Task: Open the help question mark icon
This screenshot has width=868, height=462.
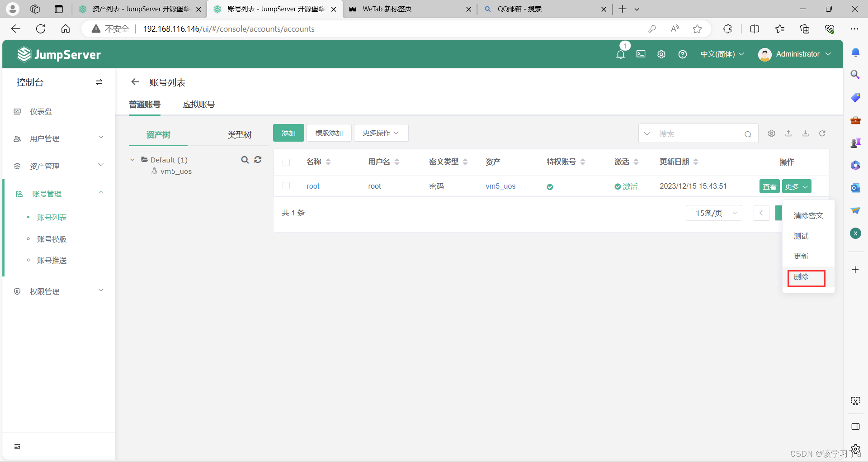Action: click(x=683, y=54)
